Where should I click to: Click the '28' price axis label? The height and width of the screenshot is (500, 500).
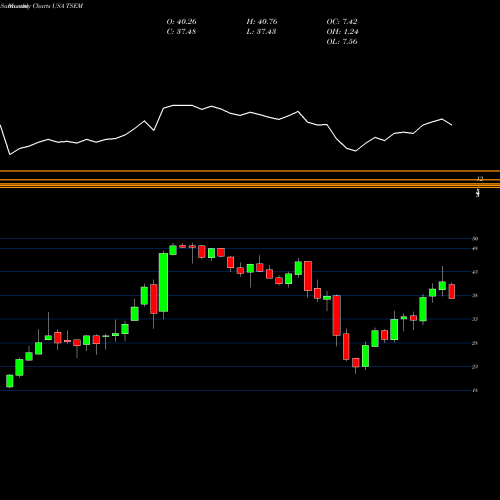(x=475, y=343)
